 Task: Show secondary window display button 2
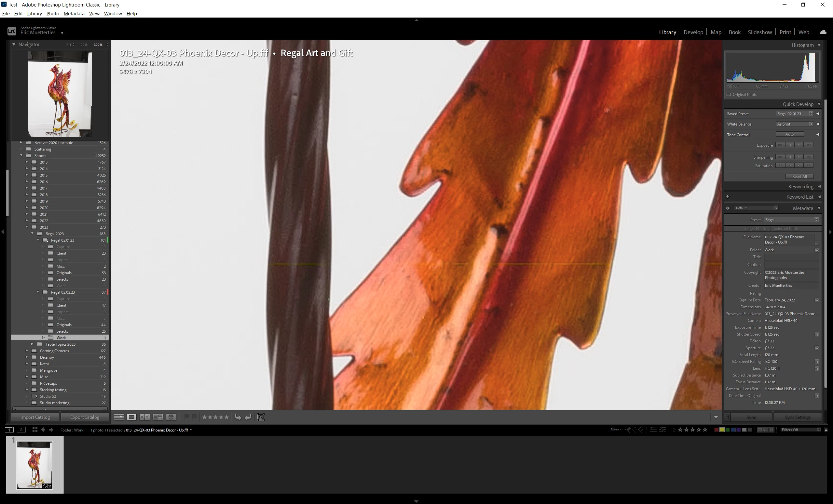tap(21, 430)
